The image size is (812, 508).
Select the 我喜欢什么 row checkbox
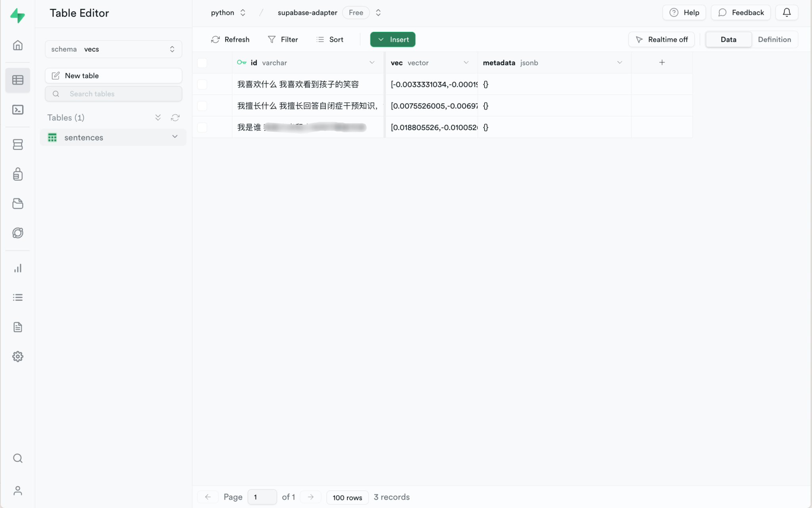pos(202,84)
